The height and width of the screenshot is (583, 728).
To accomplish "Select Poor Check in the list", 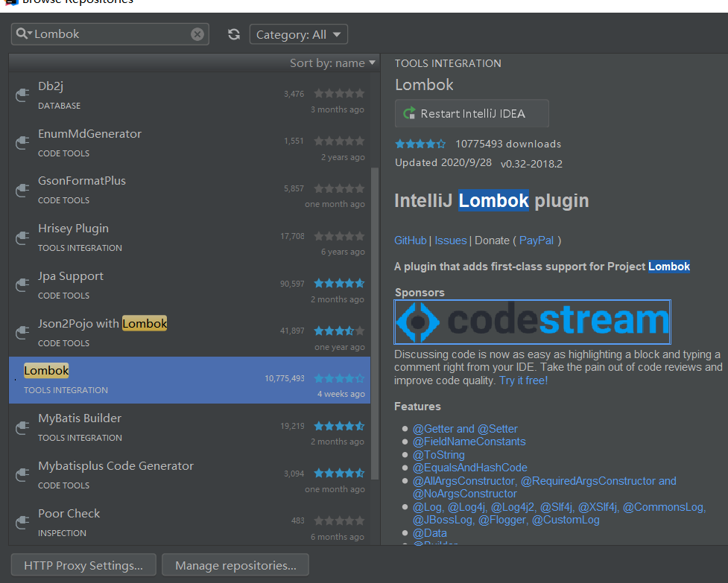I will pos(189,523).
